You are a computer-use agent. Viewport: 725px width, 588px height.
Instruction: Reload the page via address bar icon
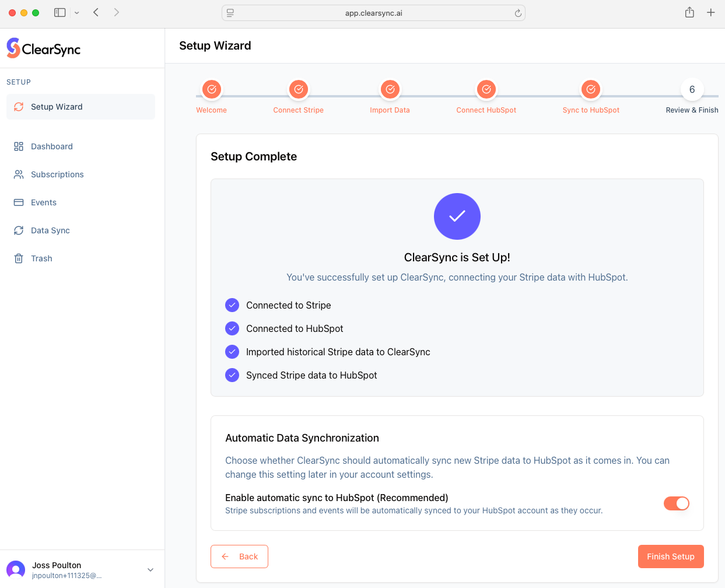[518, 13]
